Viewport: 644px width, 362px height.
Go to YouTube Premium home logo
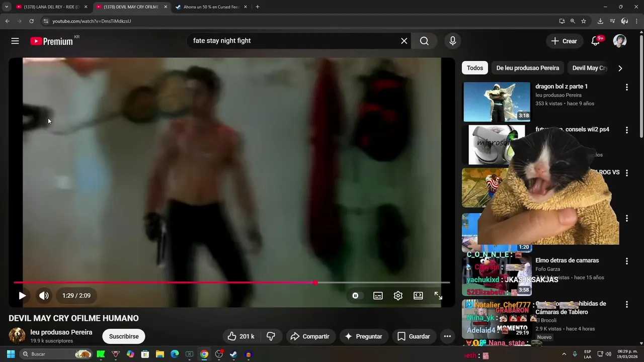pyautogui.click(x=51, y=41)
